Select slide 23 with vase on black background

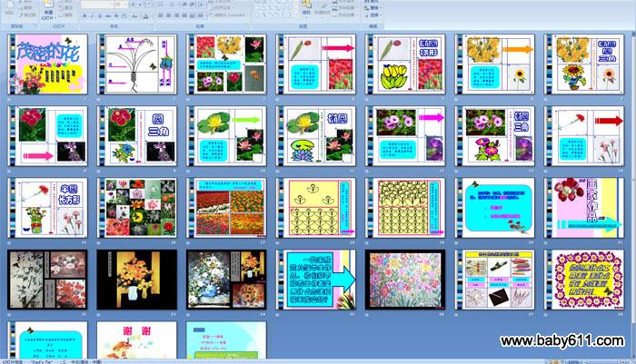tap(136, 280)
